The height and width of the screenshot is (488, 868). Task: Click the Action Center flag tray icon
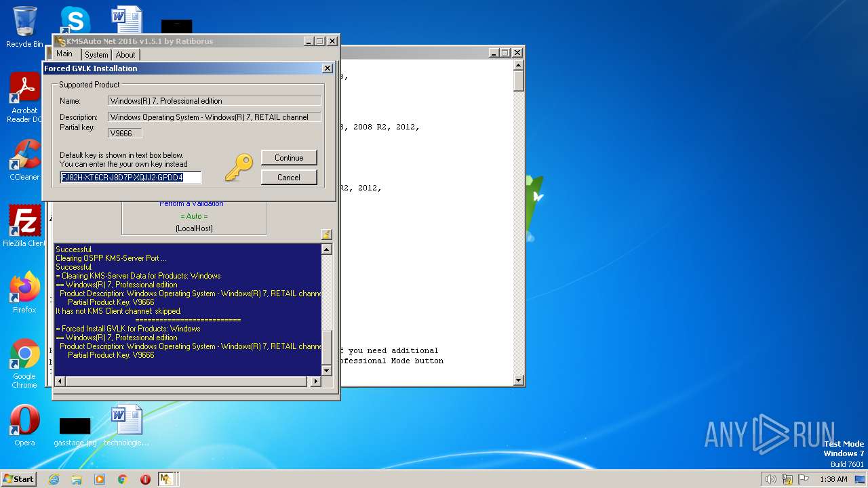(x=804, y=479)
